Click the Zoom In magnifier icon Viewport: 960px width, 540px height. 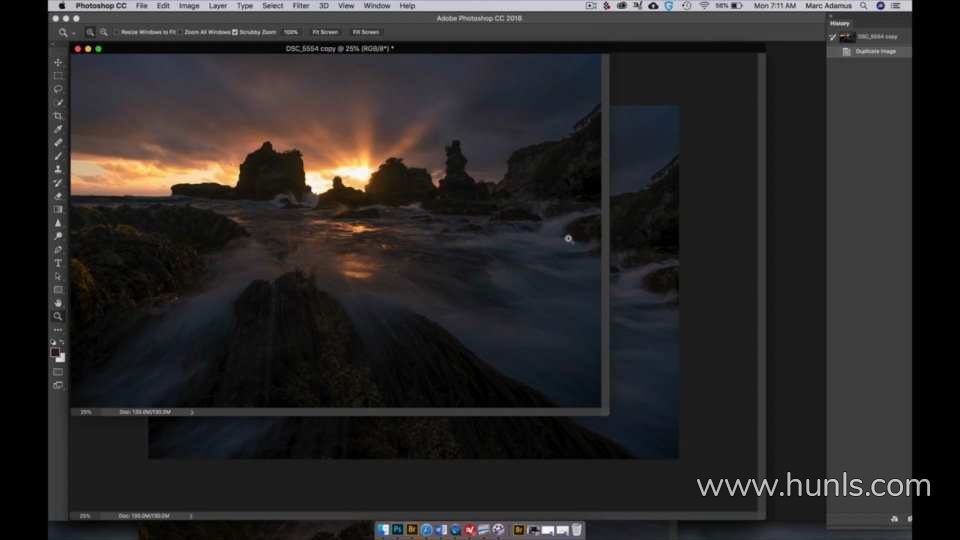90,32
